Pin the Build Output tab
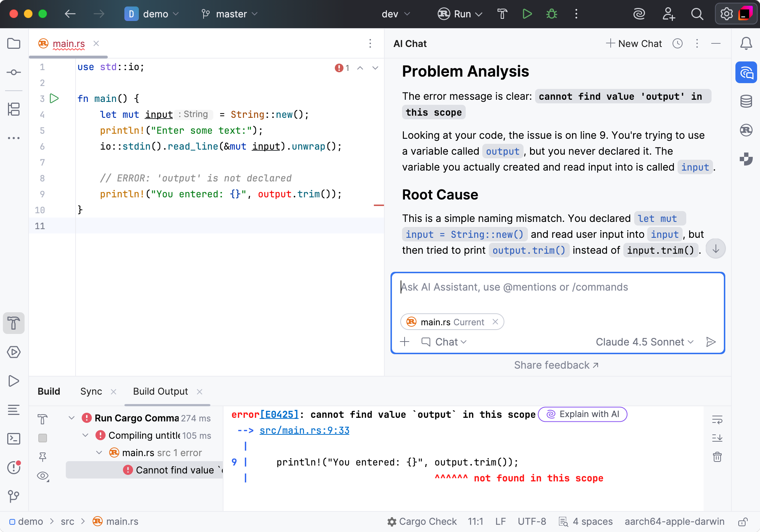The image size is (760, 532). 43,457
